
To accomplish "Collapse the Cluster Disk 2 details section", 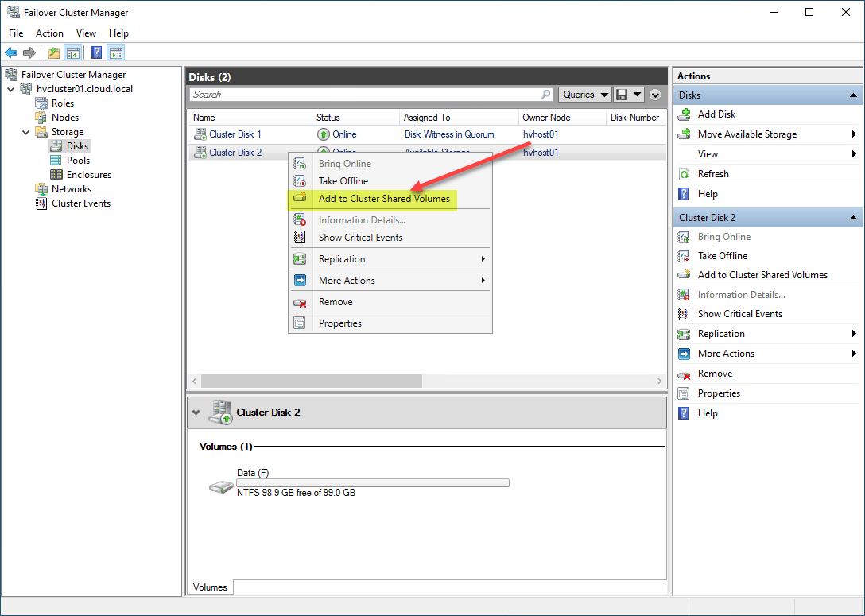I will pyautogui.click(x=196, y=413).
